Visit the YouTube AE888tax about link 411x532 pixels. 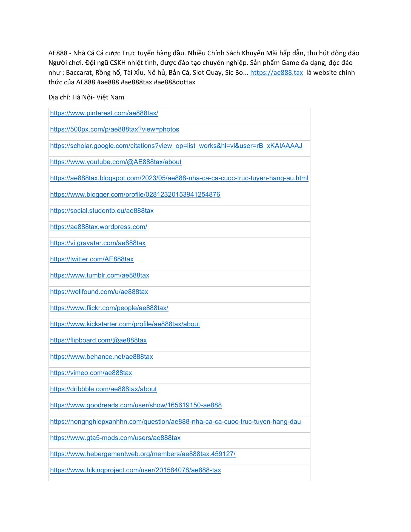[x=116, y=162]
